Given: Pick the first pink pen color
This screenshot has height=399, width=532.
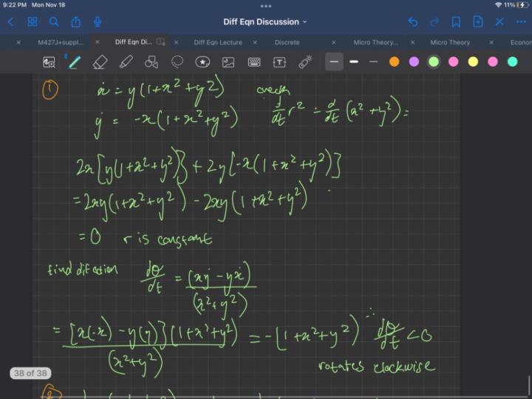Looking at the screenshot, I should click(x=454, y=62).
